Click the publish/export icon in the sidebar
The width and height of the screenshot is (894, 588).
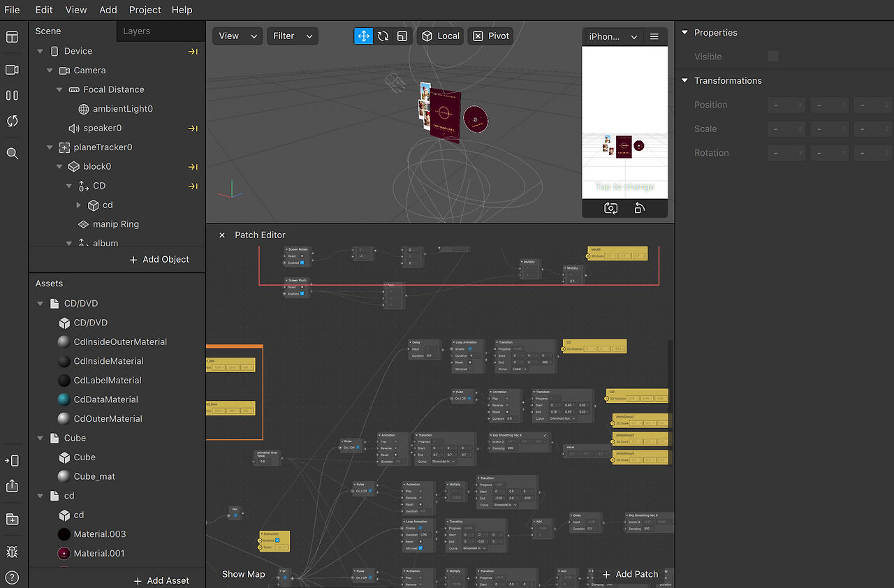click(x=12, y=486)
